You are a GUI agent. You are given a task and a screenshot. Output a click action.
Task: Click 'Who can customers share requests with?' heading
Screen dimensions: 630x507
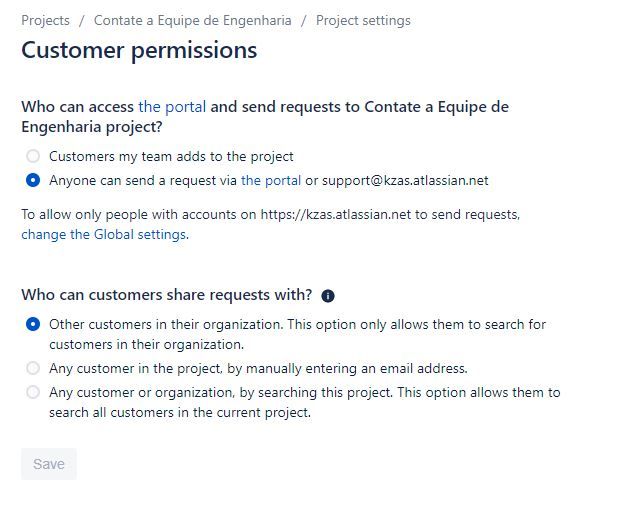166,295
